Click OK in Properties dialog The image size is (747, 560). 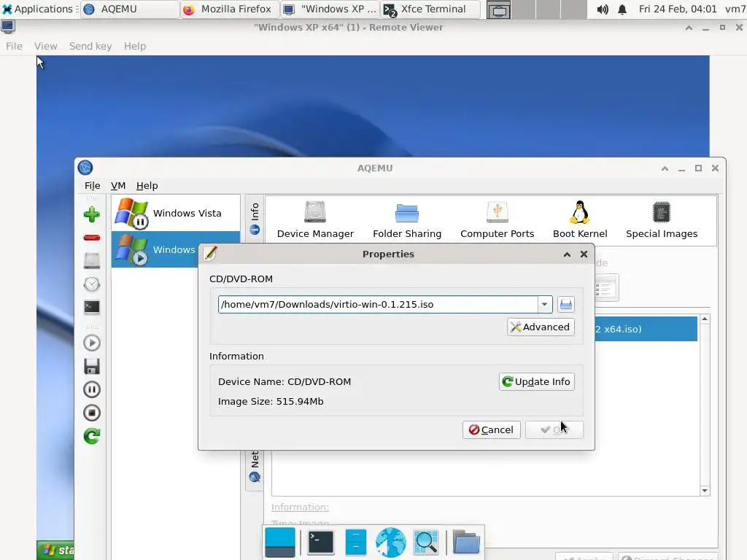click(554, 429)
